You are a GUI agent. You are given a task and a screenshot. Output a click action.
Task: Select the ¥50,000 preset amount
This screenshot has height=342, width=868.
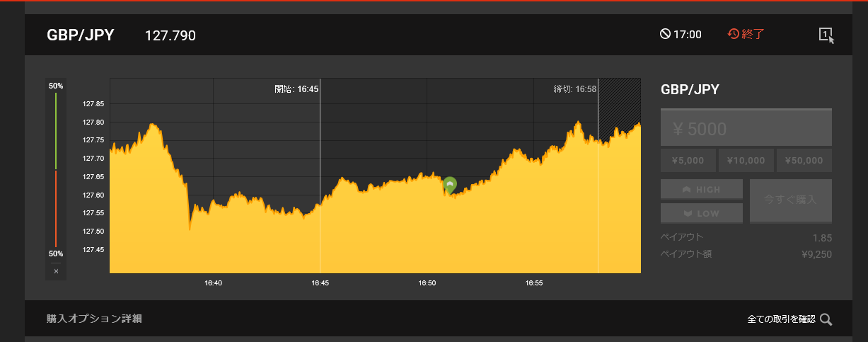point(804,161)
